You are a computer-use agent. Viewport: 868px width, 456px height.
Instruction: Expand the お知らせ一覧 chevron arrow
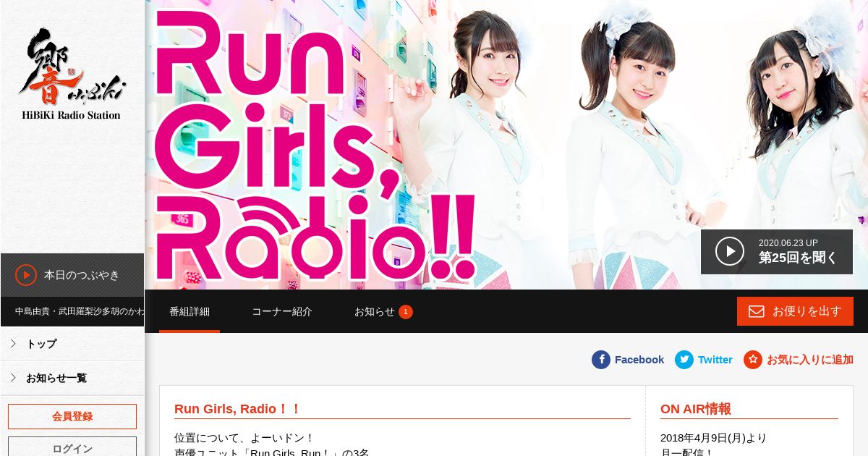tap(13, 377)
